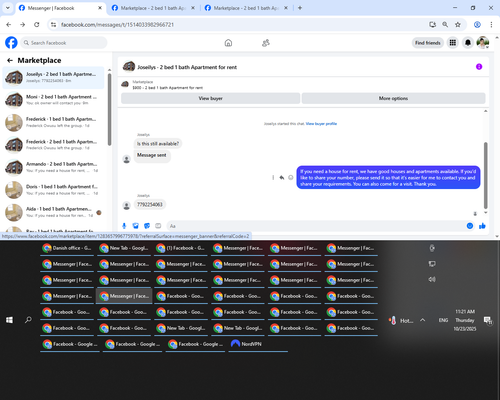View site information icon in address bar
Viewport: 500px width, 400px height.
coord(53,25)
